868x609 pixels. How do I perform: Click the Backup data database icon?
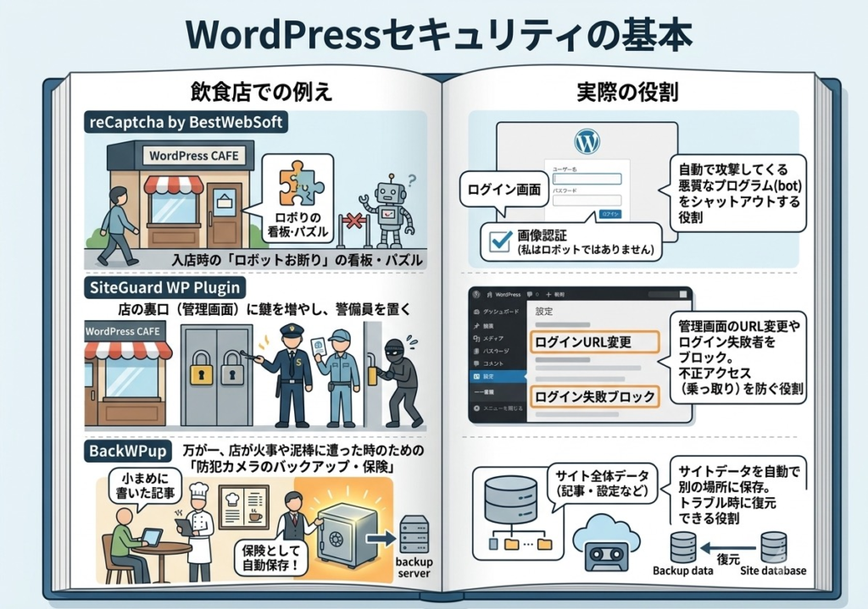point(682,548)
